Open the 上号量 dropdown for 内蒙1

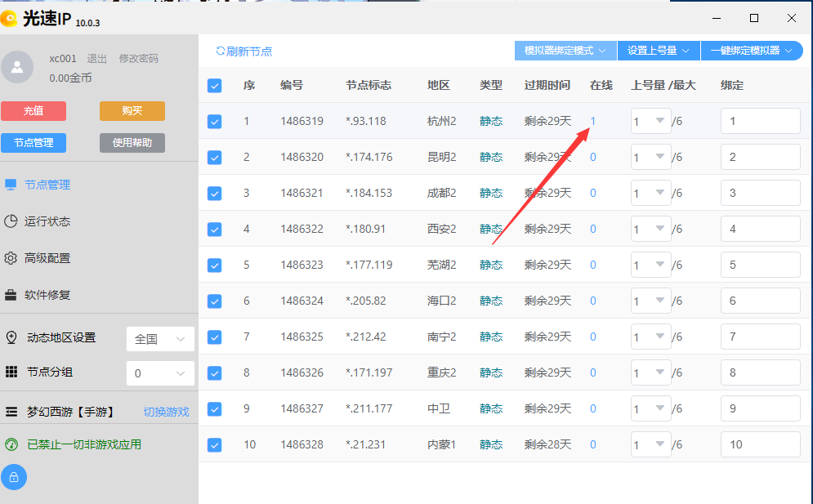point(650,445)
